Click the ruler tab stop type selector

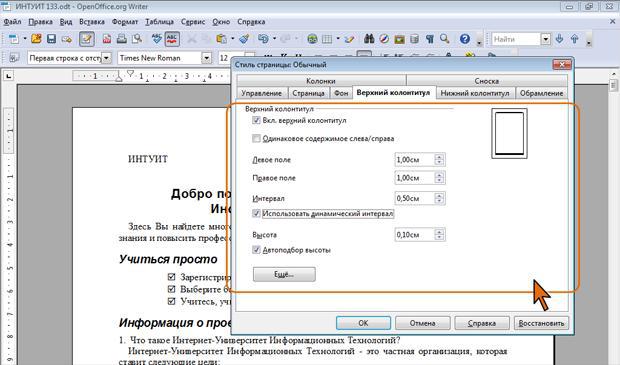[9, 76]
